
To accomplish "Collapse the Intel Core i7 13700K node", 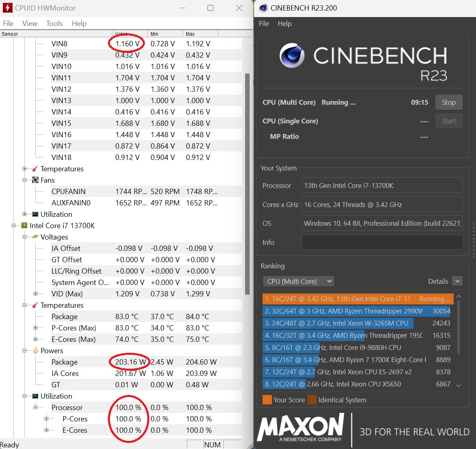I will 14,225.
